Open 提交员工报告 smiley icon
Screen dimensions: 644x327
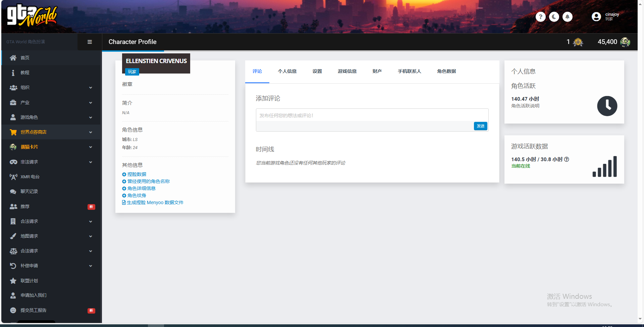click(x=13, y=310)
